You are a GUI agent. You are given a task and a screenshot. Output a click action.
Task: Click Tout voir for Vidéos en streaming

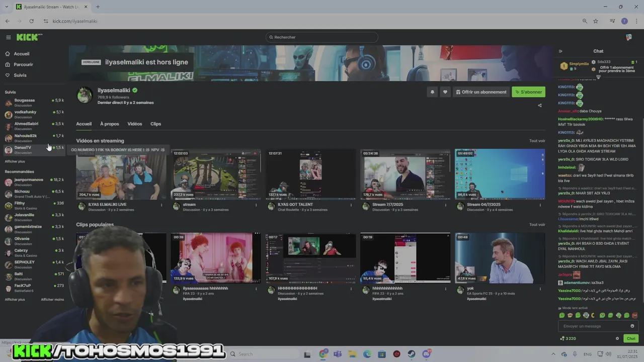click(537, 141)
